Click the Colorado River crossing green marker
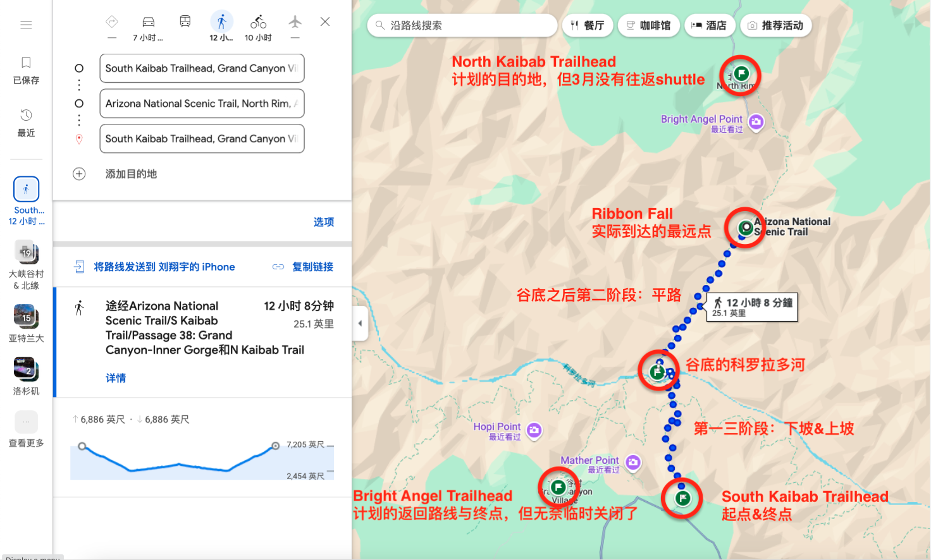Image resolution: width=931 pixels, height=560 pixels. point(657,372)
